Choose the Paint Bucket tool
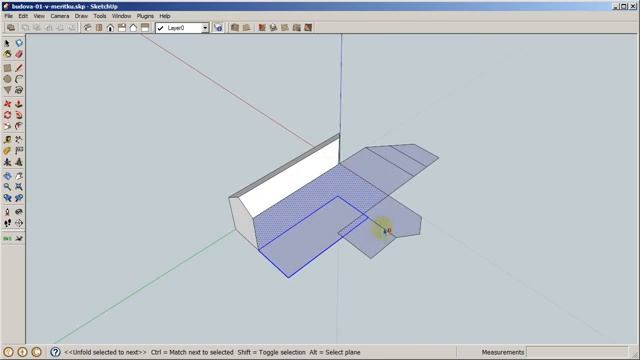 [7, 54]
